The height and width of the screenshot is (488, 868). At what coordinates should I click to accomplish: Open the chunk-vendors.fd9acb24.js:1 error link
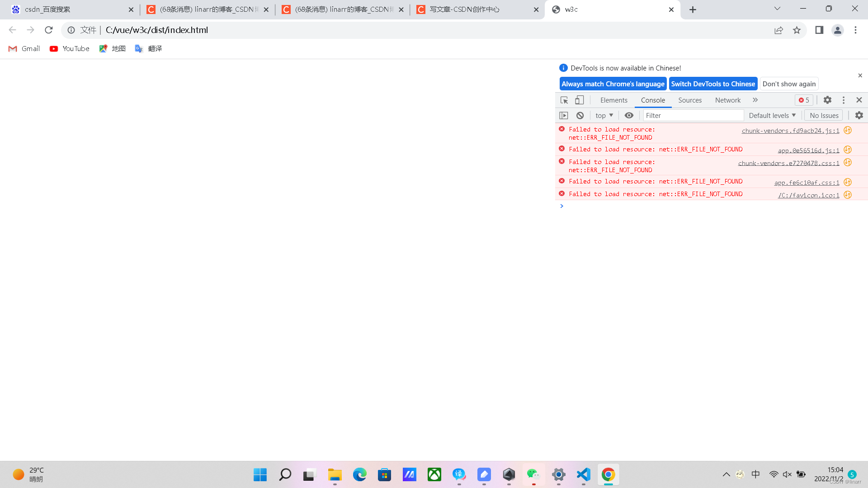tap(789, 131)
